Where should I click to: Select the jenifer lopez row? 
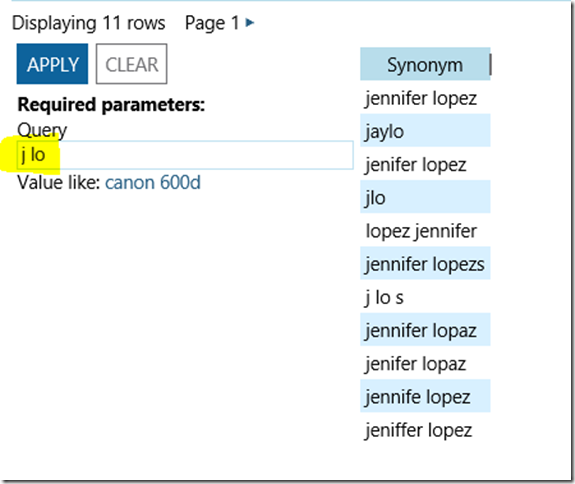tap(425, 164)
